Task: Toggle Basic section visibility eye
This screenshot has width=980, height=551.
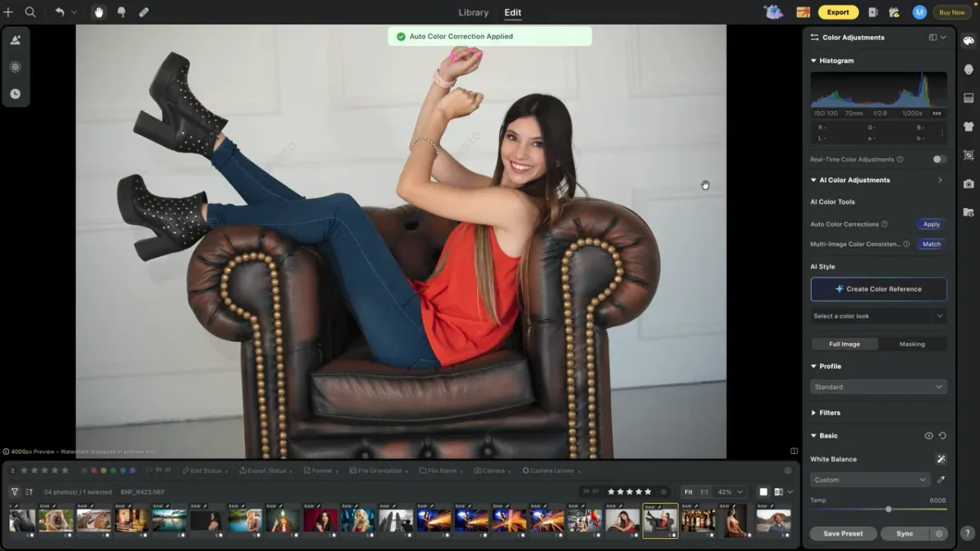Action: point(929,436)
